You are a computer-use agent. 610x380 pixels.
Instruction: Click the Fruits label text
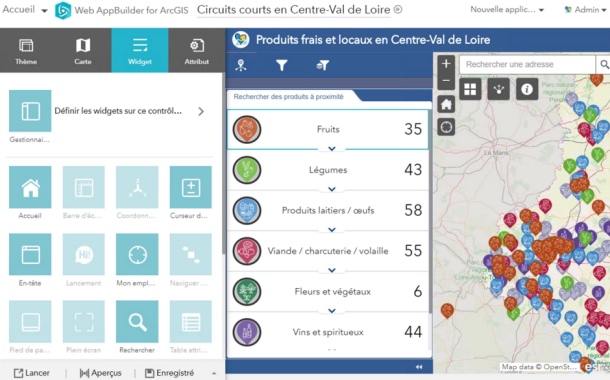pyautogui.click(x=328, y=130)
